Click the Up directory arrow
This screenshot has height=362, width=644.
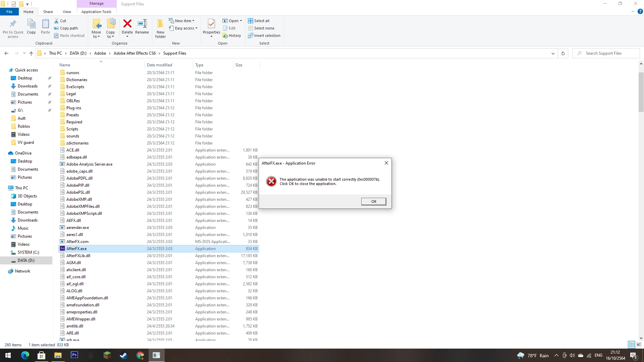point(31,53)
